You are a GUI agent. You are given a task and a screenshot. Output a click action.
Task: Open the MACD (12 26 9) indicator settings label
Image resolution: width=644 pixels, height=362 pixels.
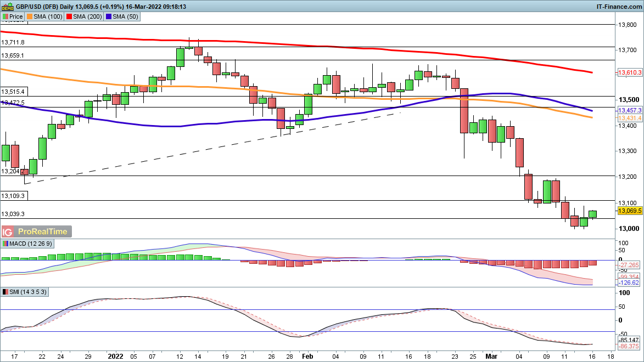point(31,244)
